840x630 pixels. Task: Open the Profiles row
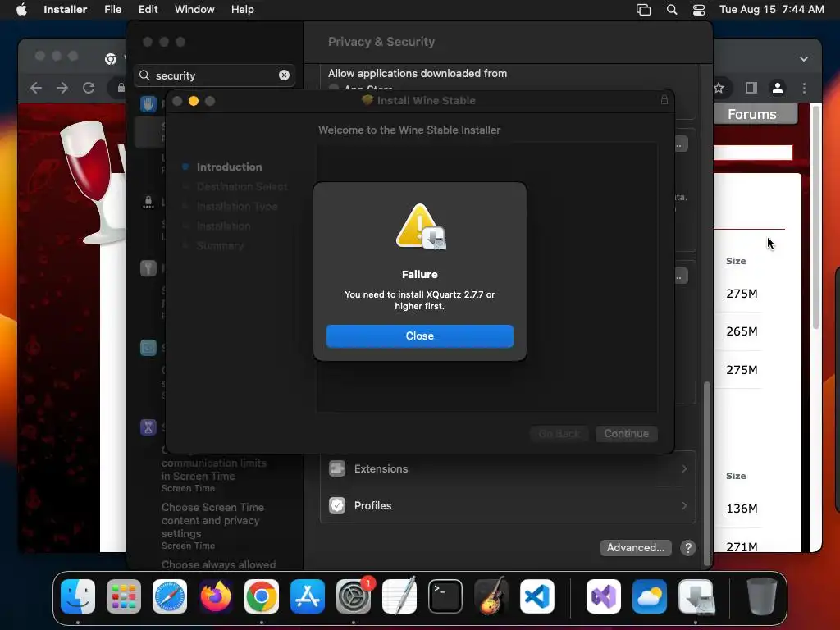(x=507, y=505)
